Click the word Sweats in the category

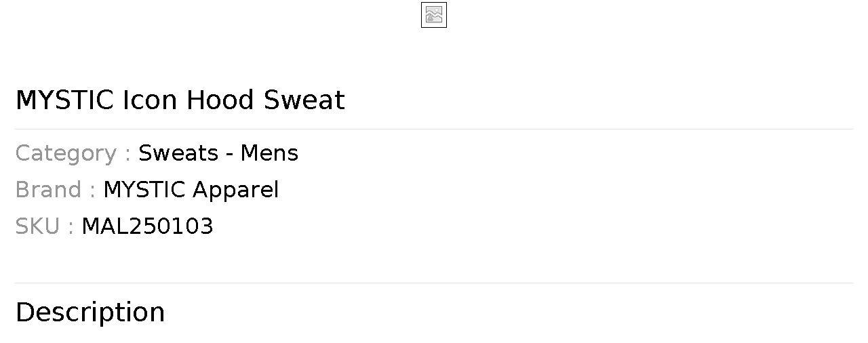tap(178, 153)
